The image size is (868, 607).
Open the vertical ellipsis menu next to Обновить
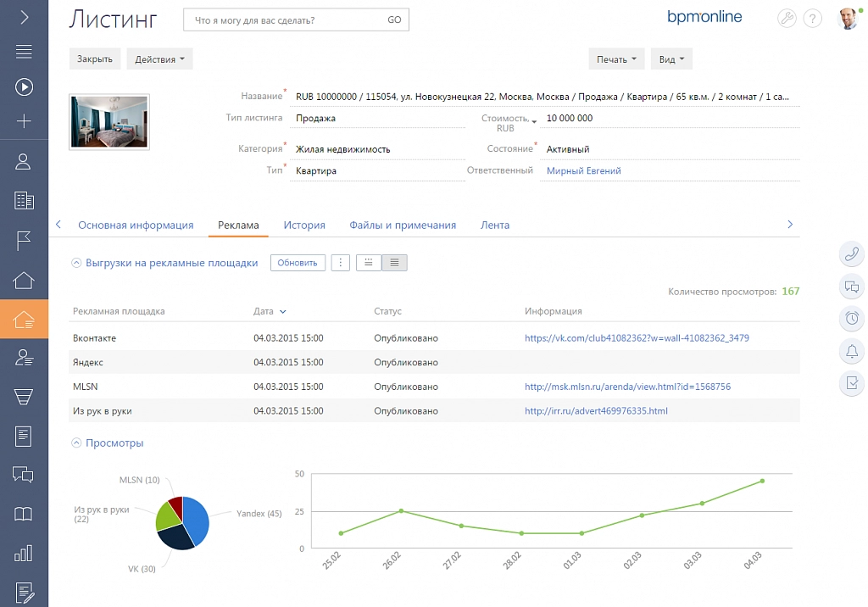click(341, 263)
